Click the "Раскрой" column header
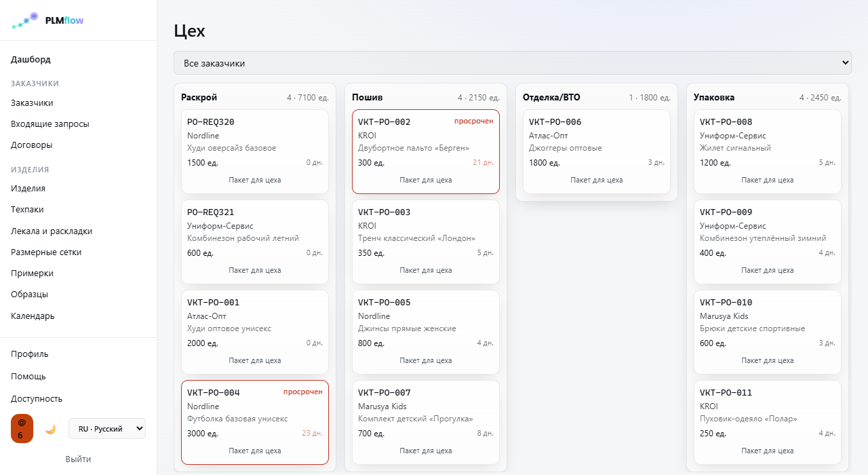Image resolution: width=868 pixels, height=475 pixels. point(199,98)
